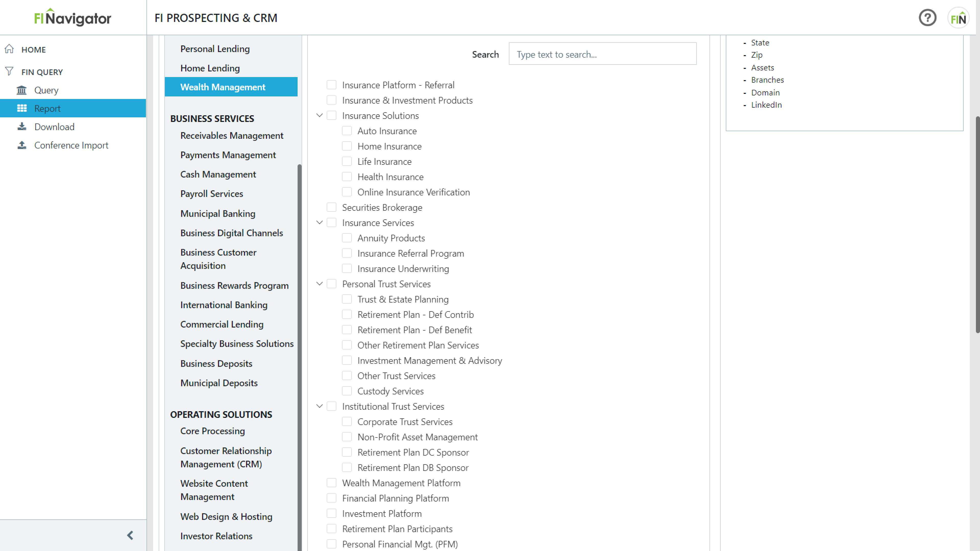The width and height of the screenshot is (980, 551).
Task: Go to the HOME page
Action: pos(33,49)
